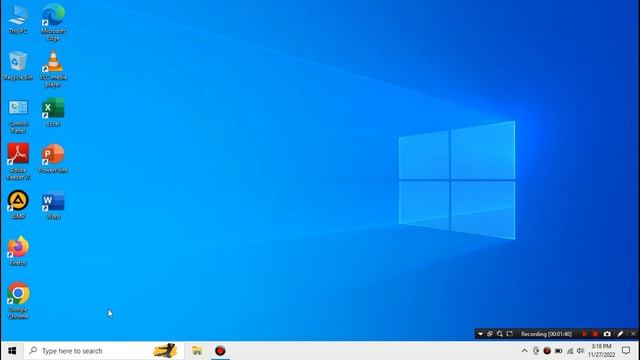The width and height of the screenshot is (640, 360).
Task: Select the Recycle Bin icon
Action: [18, 65]
